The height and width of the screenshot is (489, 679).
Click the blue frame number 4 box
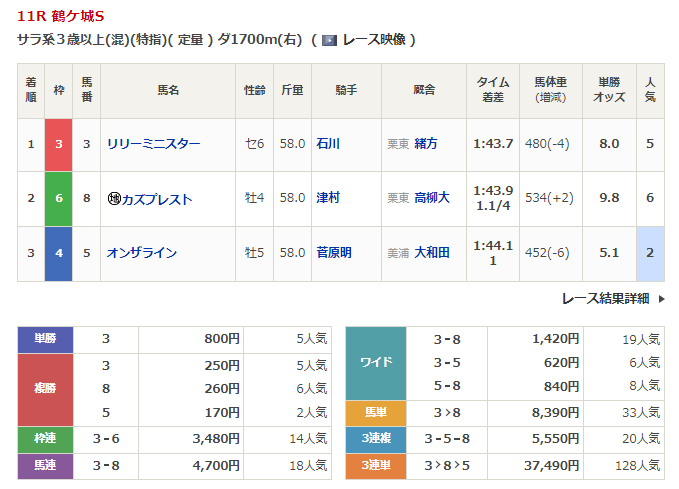(x=59, y=253)
